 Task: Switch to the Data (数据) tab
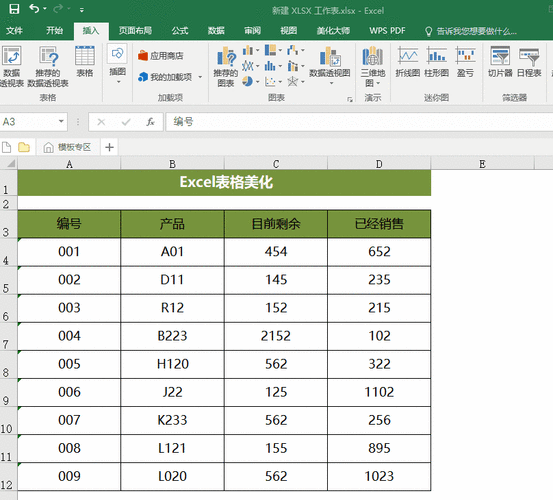[x=216, y=31]
